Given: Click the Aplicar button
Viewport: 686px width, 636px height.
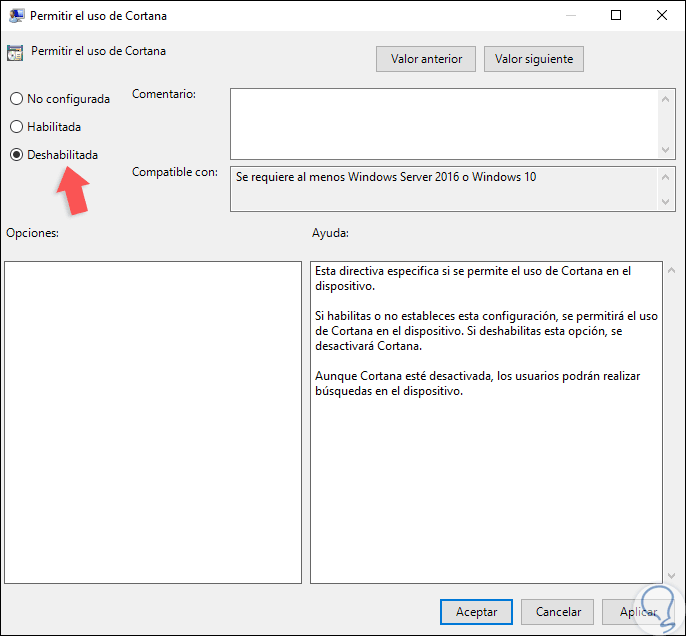Looking at the screenshot, I should coord(638,612).
